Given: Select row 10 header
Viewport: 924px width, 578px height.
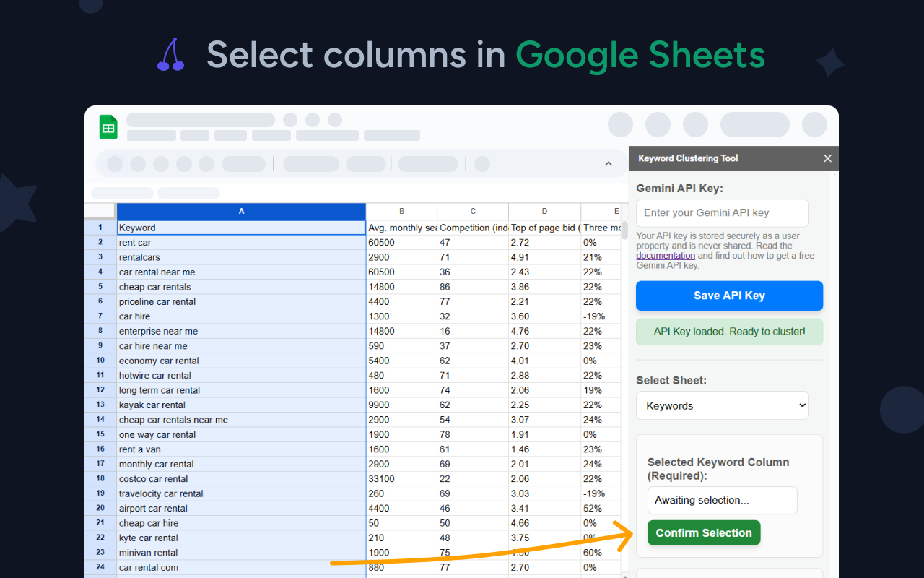Looking at the screenshot, I should click(100, 361).
